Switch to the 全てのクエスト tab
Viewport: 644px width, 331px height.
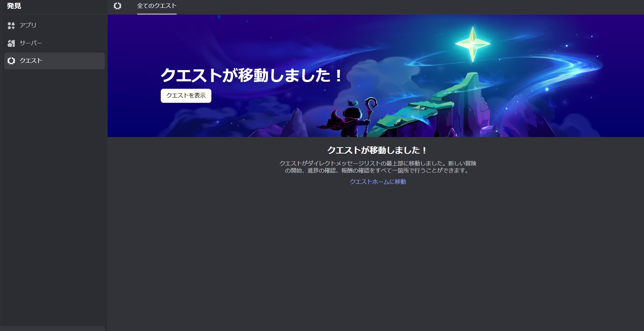click(157, 6)
